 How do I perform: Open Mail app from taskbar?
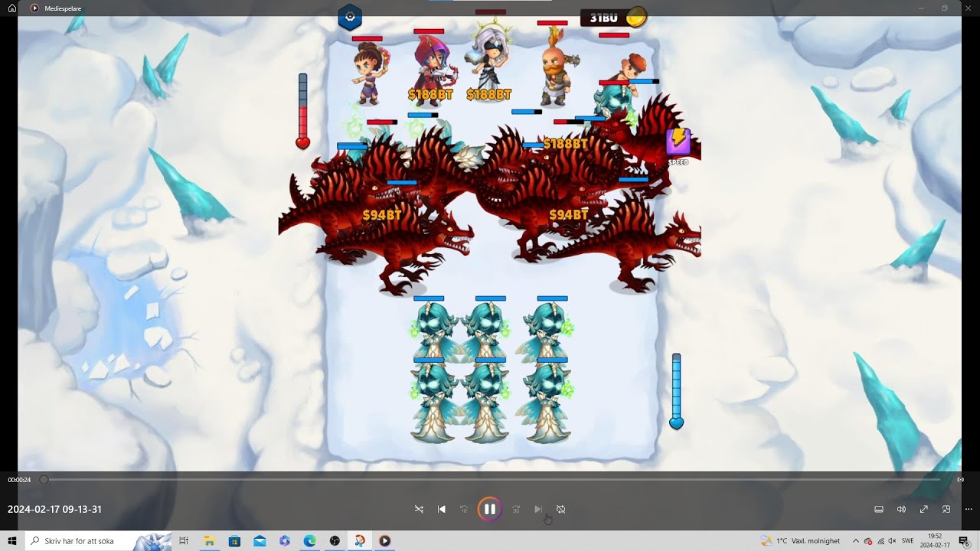260,541
